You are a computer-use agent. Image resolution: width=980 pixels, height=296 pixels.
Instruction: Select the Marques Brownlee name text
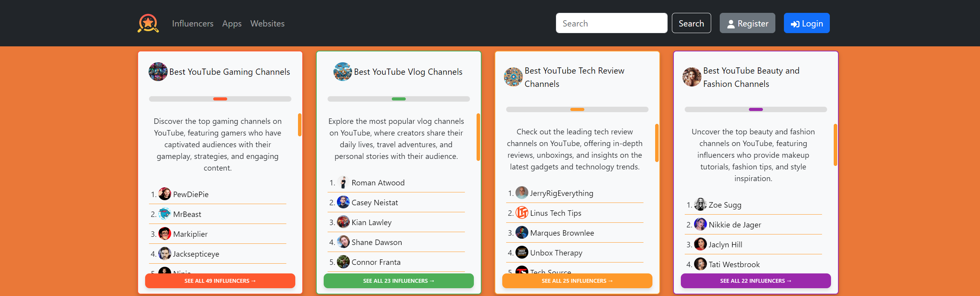coord(562,233)
